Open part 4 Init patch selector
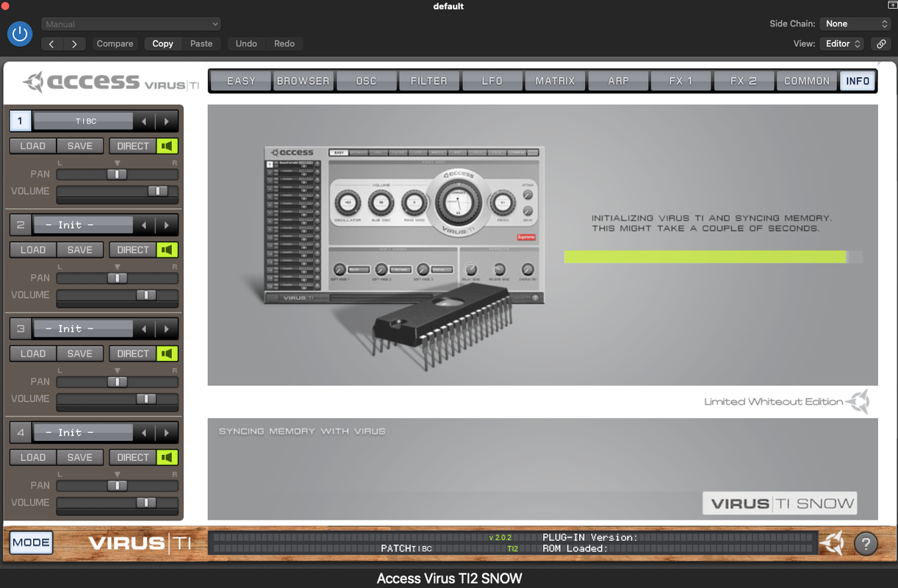Screen dimensions: 898x588 84,432
